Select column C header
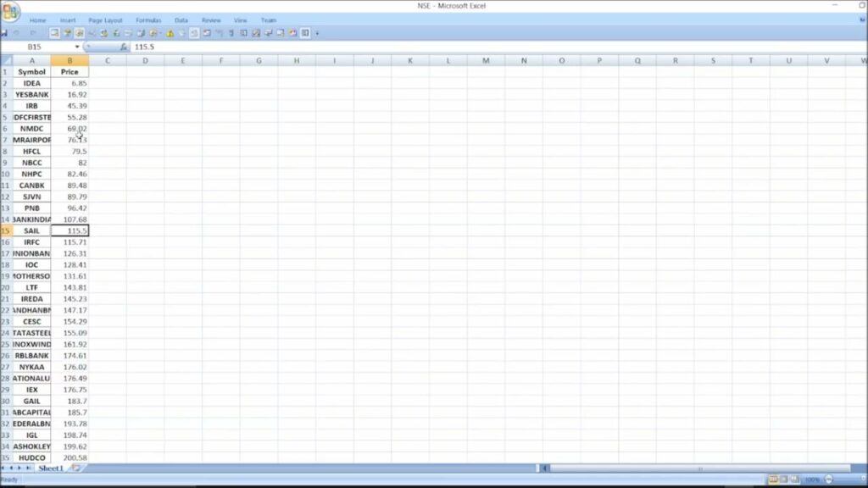The image size is (868, 488). click(x=108, y=60)
